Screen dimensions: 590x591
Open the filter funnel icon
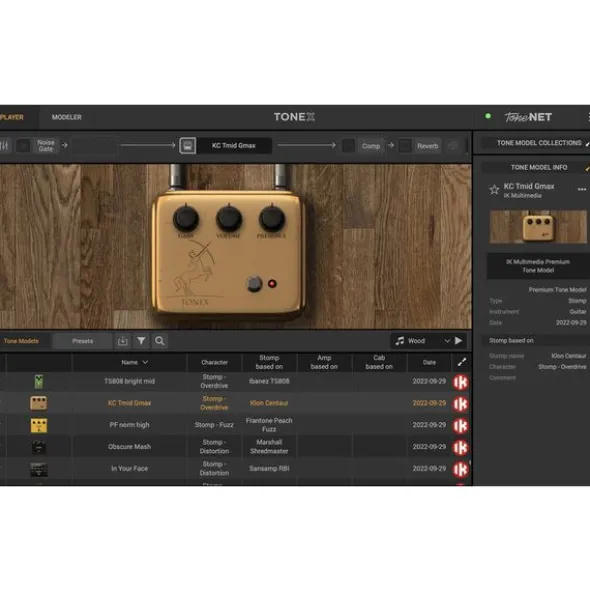[x=141, y=341]
